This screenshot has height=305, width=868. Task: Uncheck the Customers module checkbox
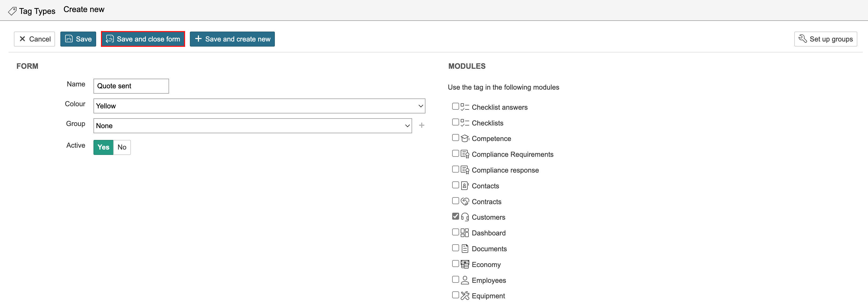[x=455, y=216]
